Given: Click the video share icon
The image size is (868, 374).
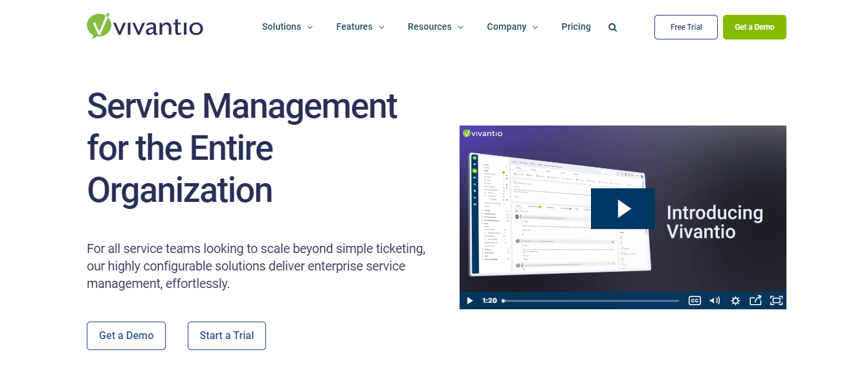Looking at the screenshot, I should point(755,300).
